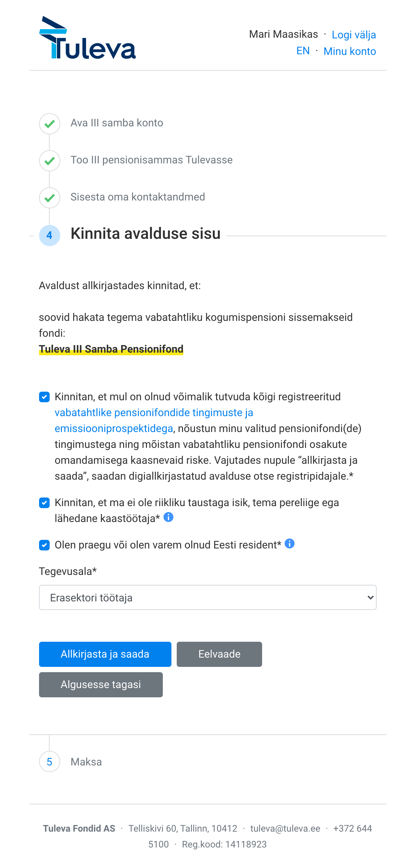Open the Eelvaade preview
Screen dimensions: 415x868
coord(219,654)
